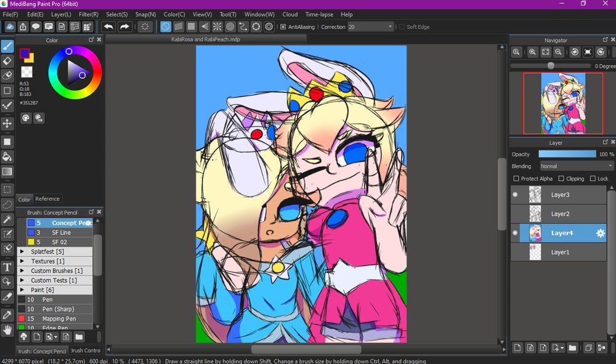This screenshot has height=364, width=616.
Task: Click the Navigator canvas thumbnail
Action: (x=563, y=103)
